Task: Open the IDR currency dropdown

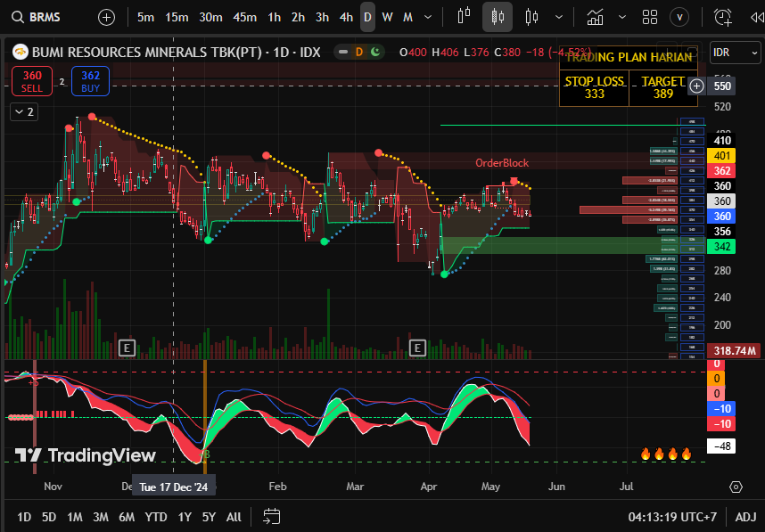Action: (x=736, y=53)
